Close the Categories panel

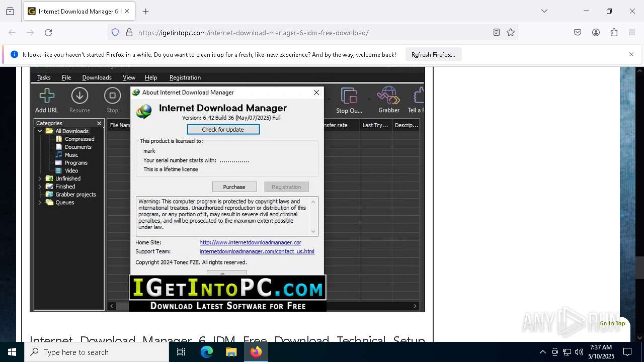[99, 123]
